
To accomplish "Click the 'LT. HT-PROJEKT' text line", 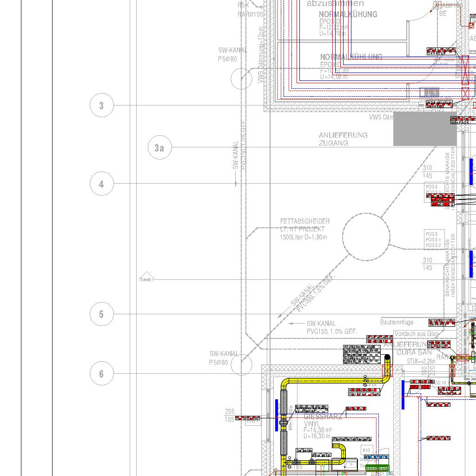I will point(302,229).
